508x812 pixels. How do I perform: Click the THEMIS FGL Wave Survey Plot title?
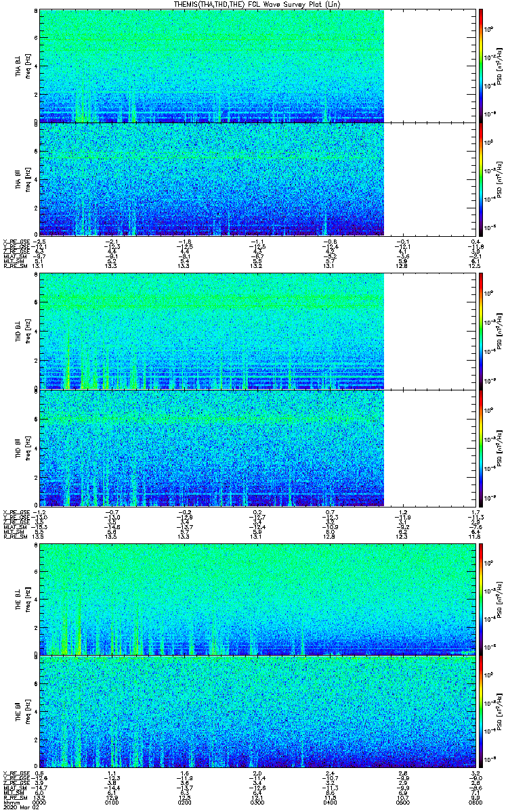257,4
